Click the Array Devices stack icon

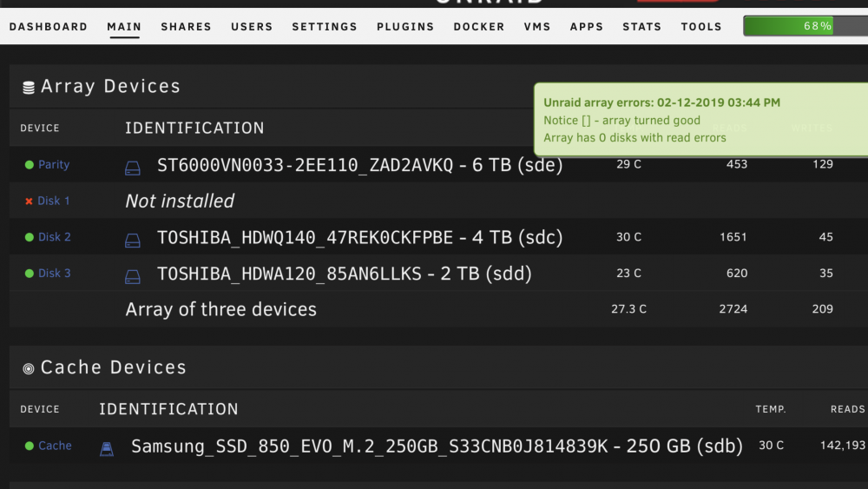29,87
